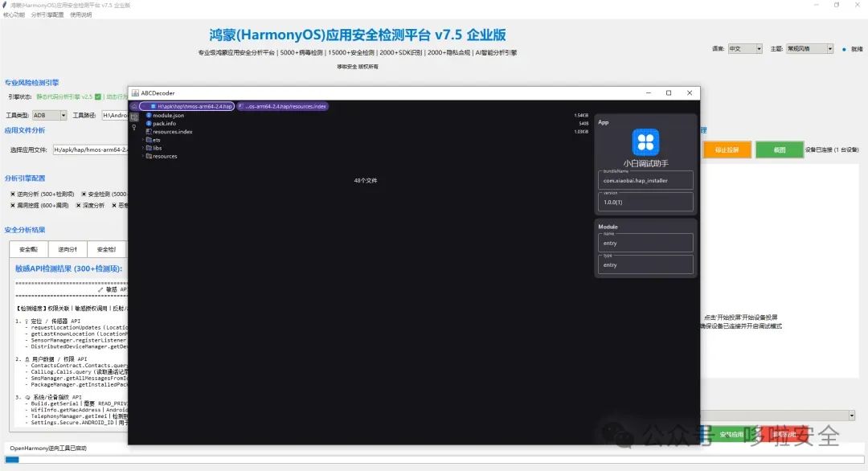868x471 pixels.
Task: Click the ABCDecoder window title icon
Action: coord(135,93)
